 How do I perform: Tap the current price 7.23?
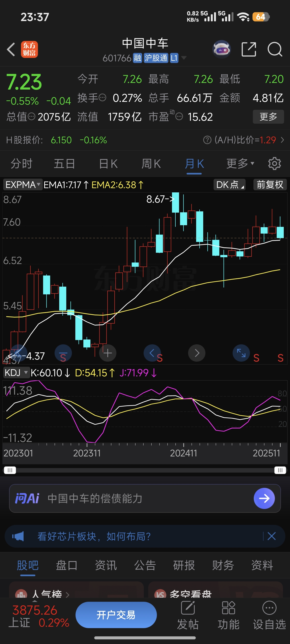[24, 82]
